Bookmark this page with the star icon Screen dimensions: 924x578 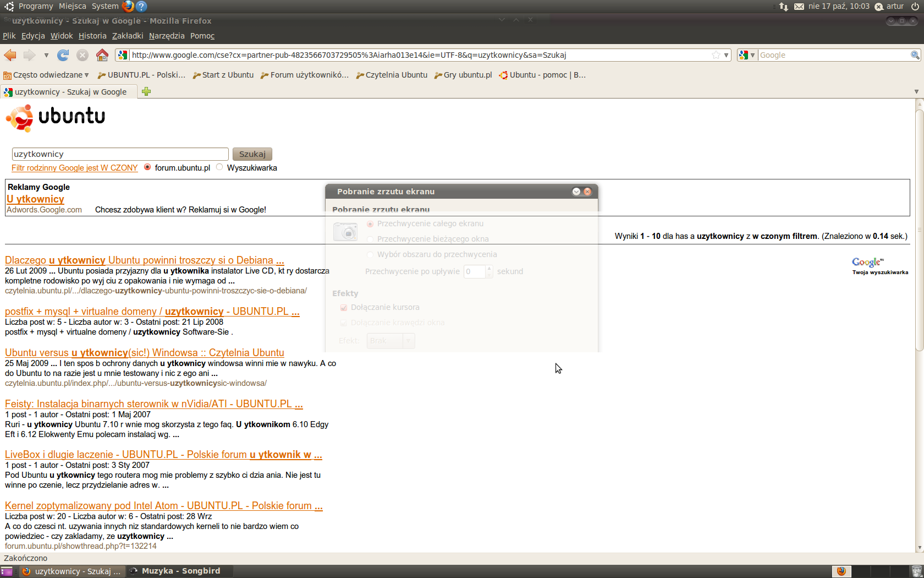(x=716, y=55)
